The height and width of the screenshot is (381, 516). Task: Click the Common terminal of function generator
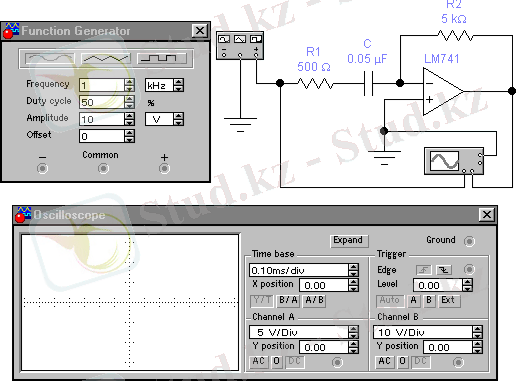[x=103, y=169]
